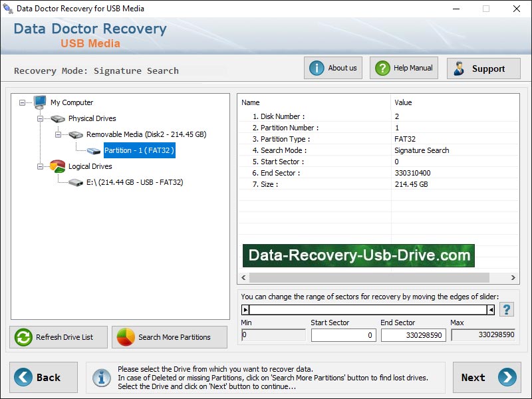Click the Next button to continue
The width and height of the screenshot is (532, 399).
[487, 377]
